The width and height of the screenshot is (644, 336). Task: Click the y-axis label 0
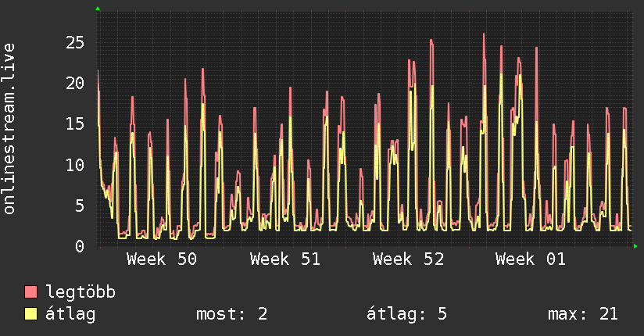[x=80, y=246]
